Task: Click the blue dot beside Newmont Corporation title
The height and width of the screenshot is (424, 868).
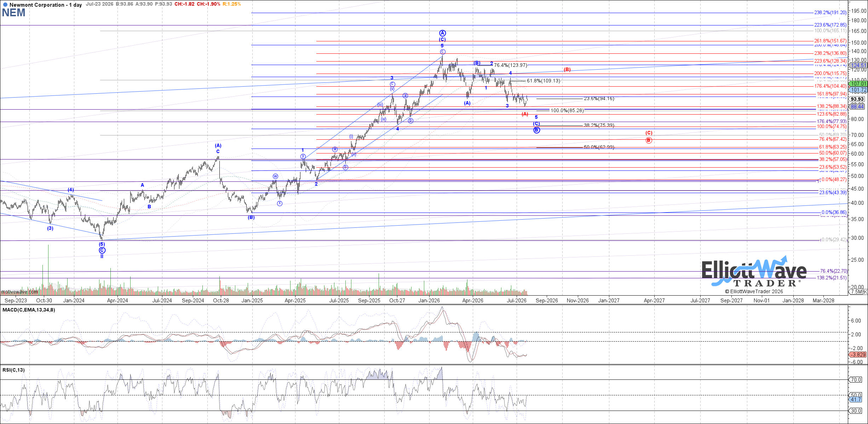Action: click(x=5, y=5)
